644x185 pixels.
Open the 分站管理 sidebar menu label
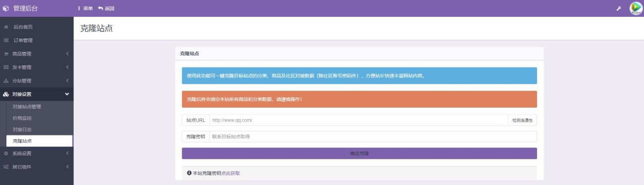tap(22, 80)
